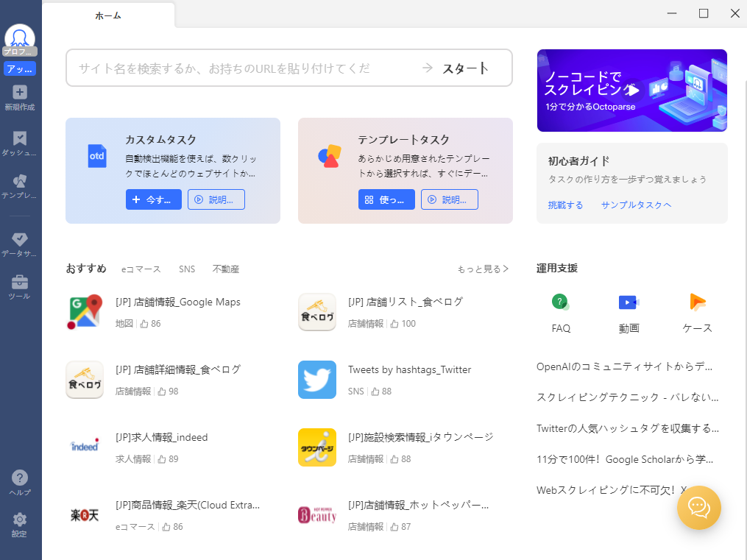
Task: Open the サンプルタスクへ link
Action: (x=636, y=205)
